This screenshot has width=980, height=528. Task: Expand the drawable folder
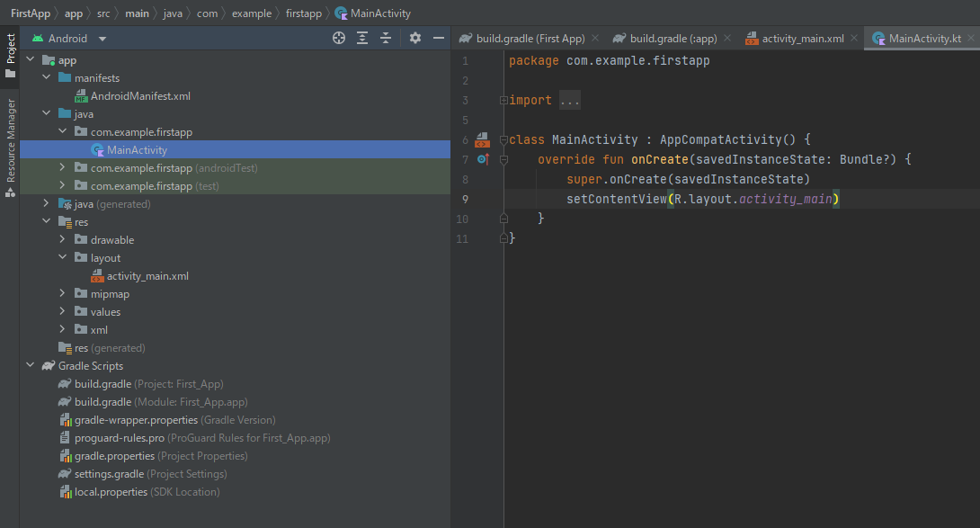coord(62,240)
